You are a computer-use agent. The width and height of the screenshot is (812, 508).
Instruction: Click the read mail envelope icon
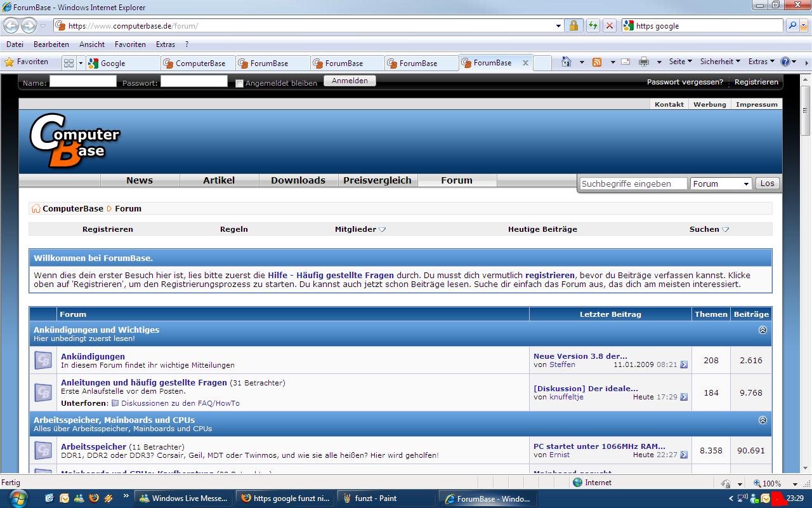tap(625, 62)
